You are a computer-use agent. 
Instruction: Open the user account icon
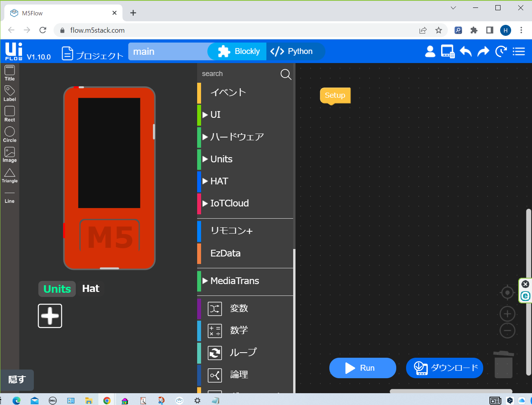pyautogui.click(x=430, y=51)
